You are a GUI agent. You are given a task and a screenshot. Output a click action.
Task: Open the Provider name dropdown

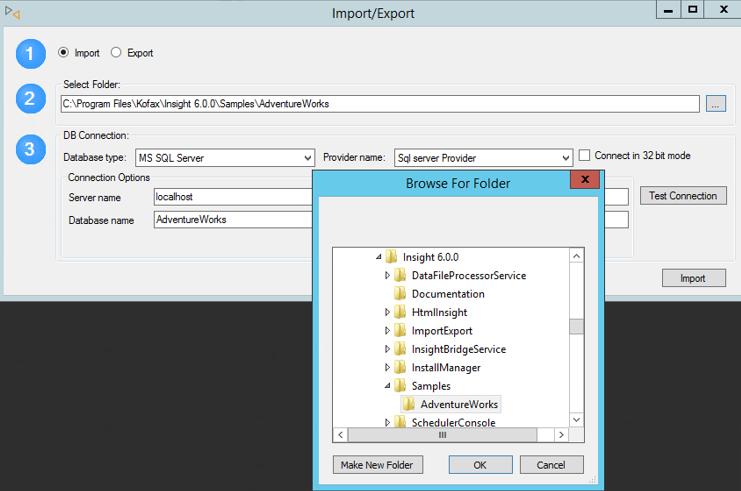click(483, 158)
